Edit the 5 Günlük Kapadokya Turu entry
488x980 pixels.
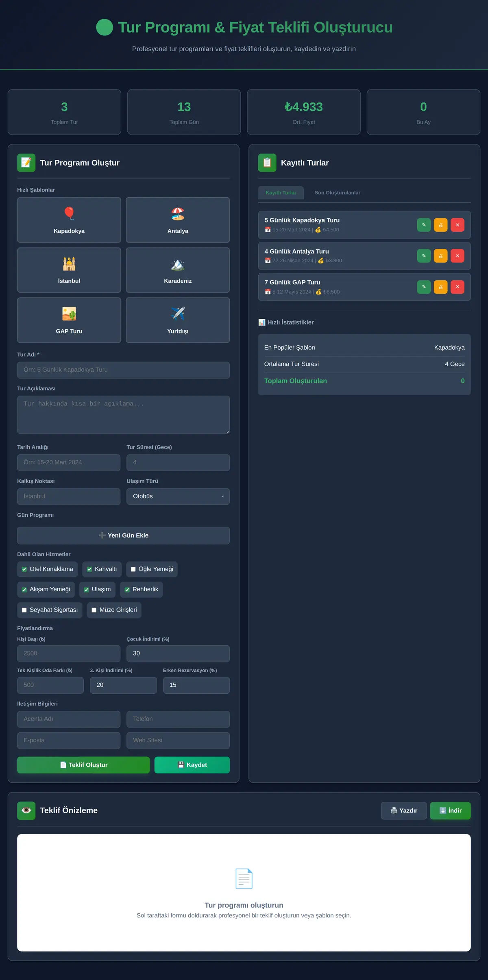pyautogui.click(x=424, y=225)
